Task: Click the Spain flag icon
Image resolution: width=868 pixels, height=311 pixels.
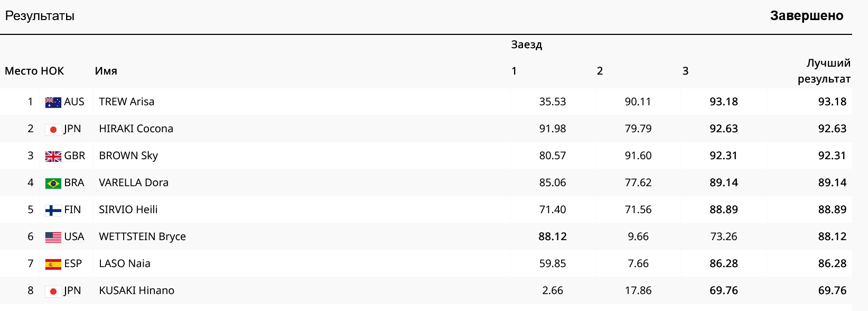Action: tap(53, 264)
